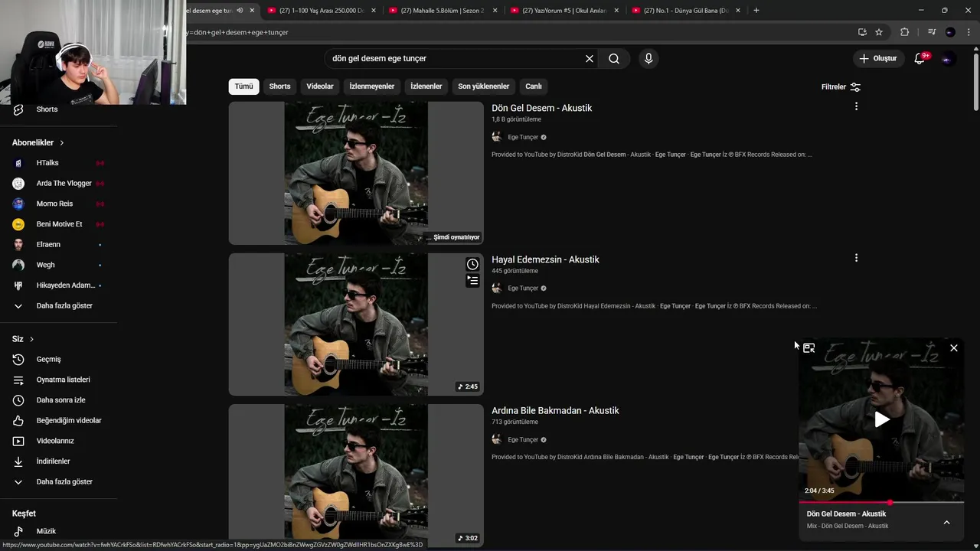
Task: Open the Beni Motive Et subscription
Action: pyautogui.click(x=58, y=224)
